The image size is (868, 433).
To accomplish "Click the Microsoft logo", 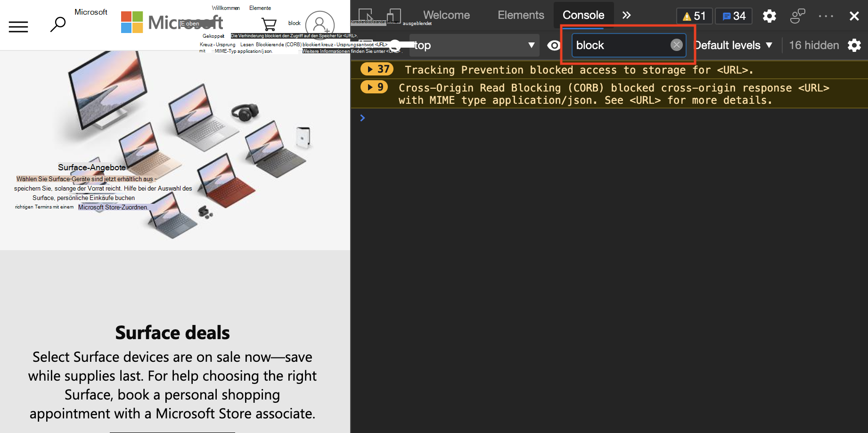I will [x=172, y=22].
